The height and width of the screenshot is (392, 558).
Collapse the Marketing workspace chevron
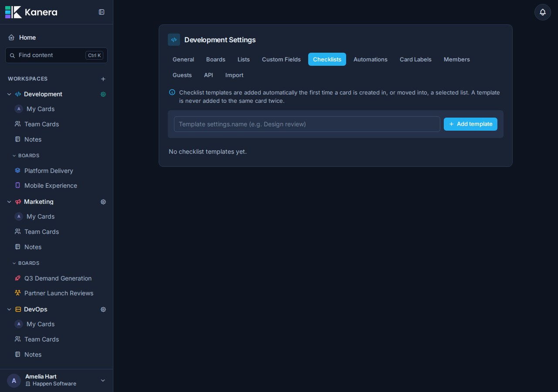(9, 202)
